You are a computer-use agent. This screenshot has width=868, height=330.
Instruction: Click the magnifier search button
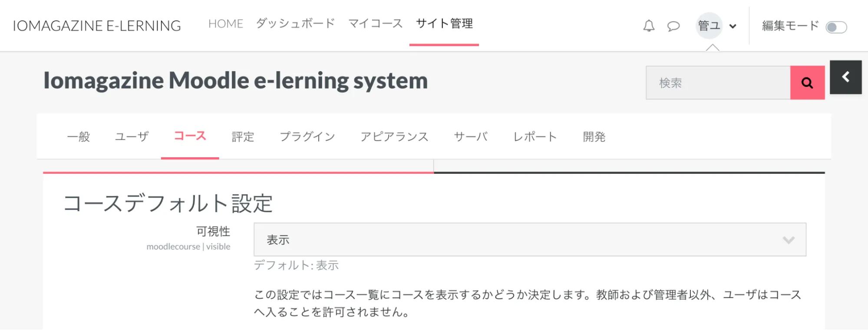tap(807, 82)
